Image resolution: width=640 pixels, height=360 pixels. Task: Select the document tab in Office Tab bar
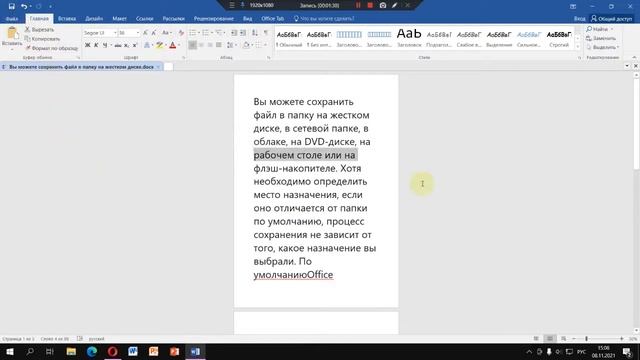tap(81, 67)
